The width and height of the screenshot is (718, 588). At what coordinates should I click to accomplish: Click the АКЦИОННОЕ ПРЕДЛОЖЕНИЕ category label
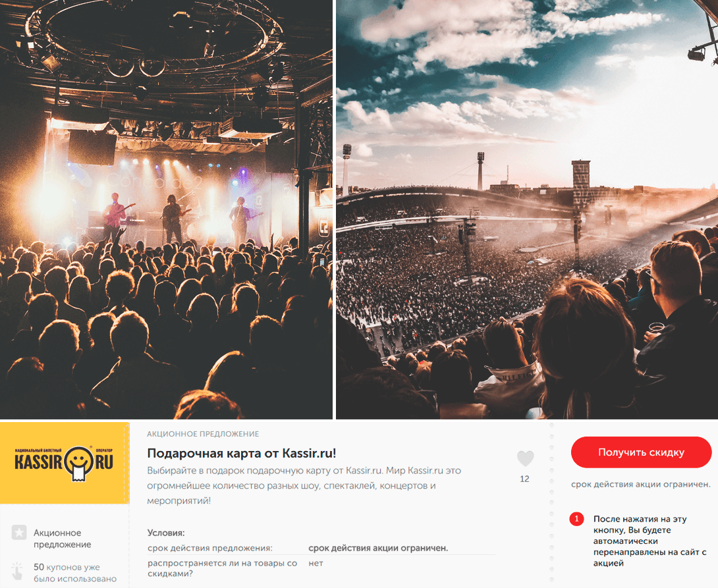point(203,434)
